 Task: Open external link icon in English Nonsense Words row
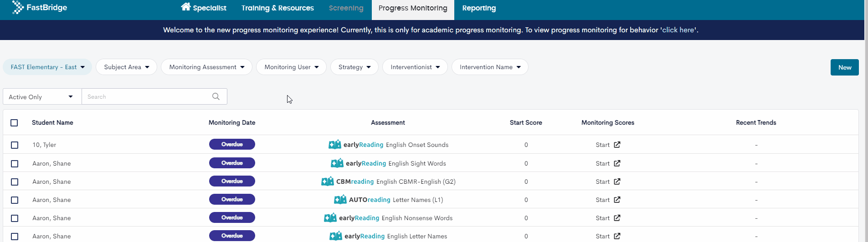(x=617, y=218)
